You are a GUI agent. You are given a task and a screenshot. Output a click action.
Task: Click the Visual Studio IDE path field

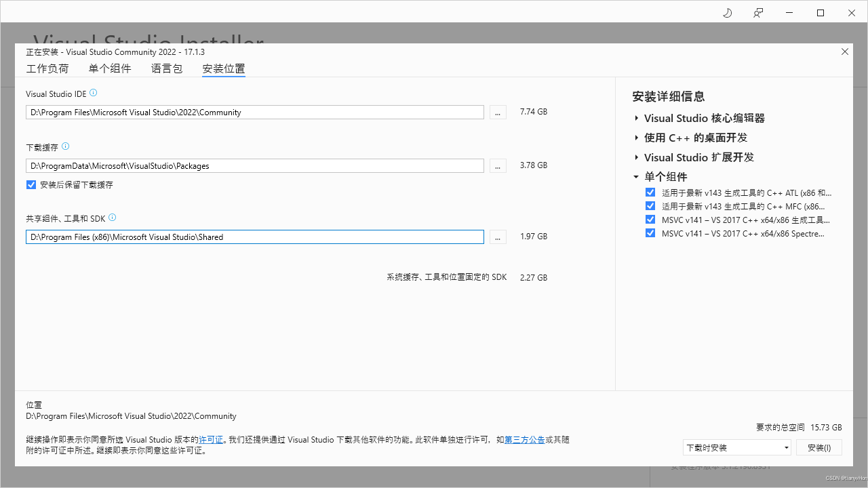(255, 113)
